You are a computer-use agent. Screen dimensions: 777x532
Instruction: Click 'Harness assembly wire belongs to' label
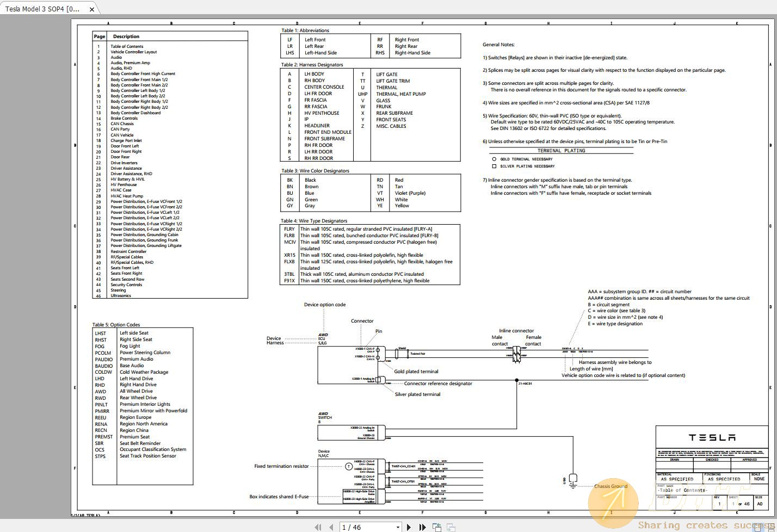[x=615, y=362]
